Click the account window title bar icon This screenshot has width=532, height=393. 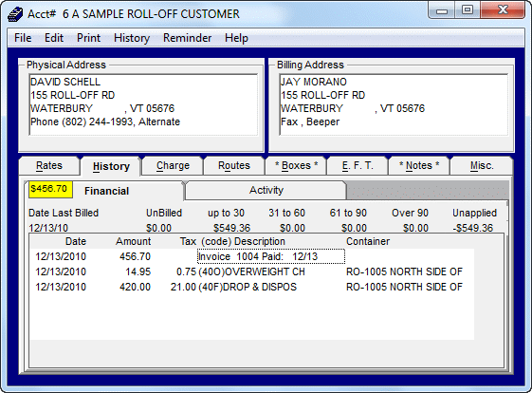tap(15, 14)
